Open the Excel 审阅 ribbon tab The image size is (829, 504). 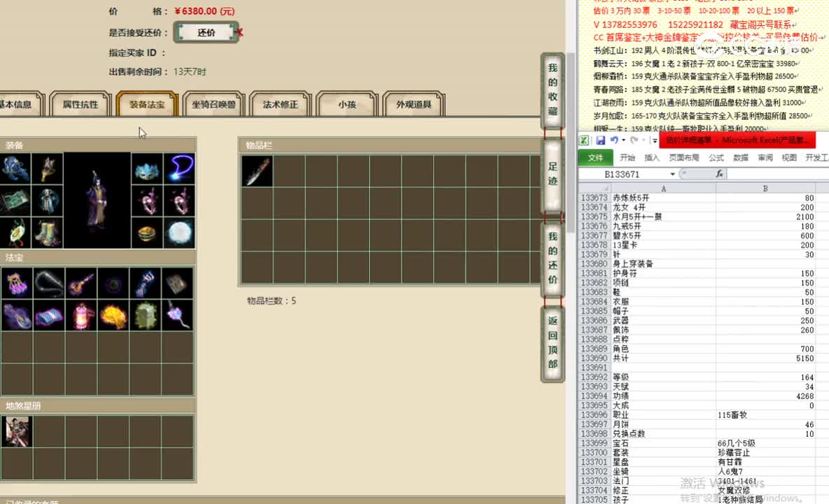pos(765,157)
